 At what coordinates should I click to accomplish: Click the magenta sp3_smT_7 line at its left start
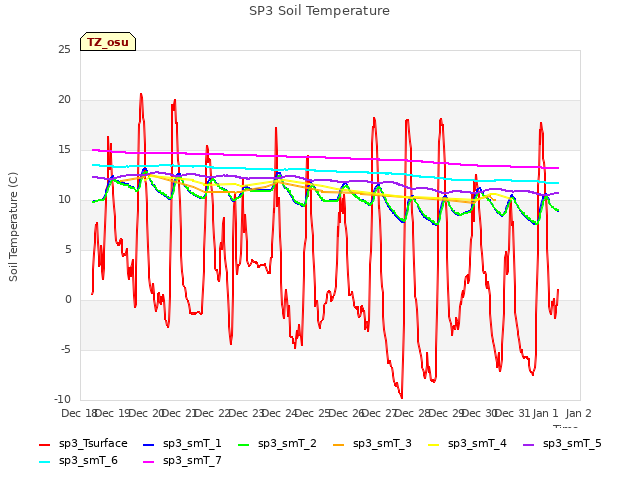(93, 150)
